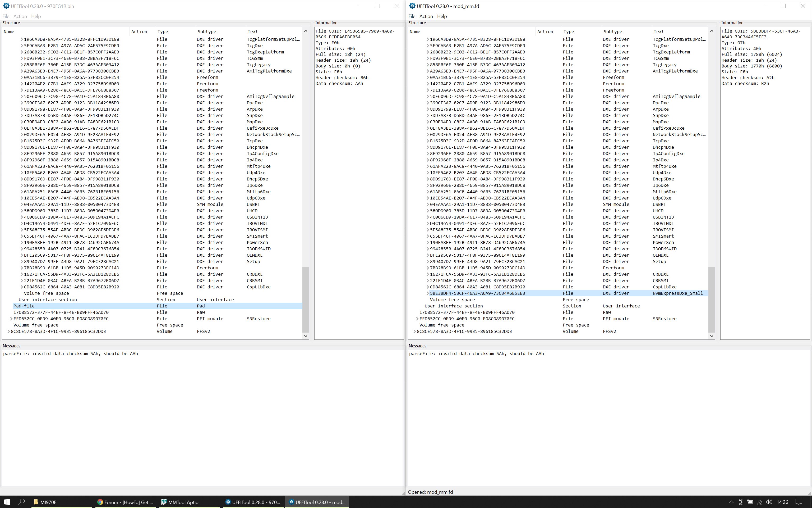This screenshot has width=812, height=508.
Task: Select USBRT SMM module row in left window
Action: [x=162, y=204]
